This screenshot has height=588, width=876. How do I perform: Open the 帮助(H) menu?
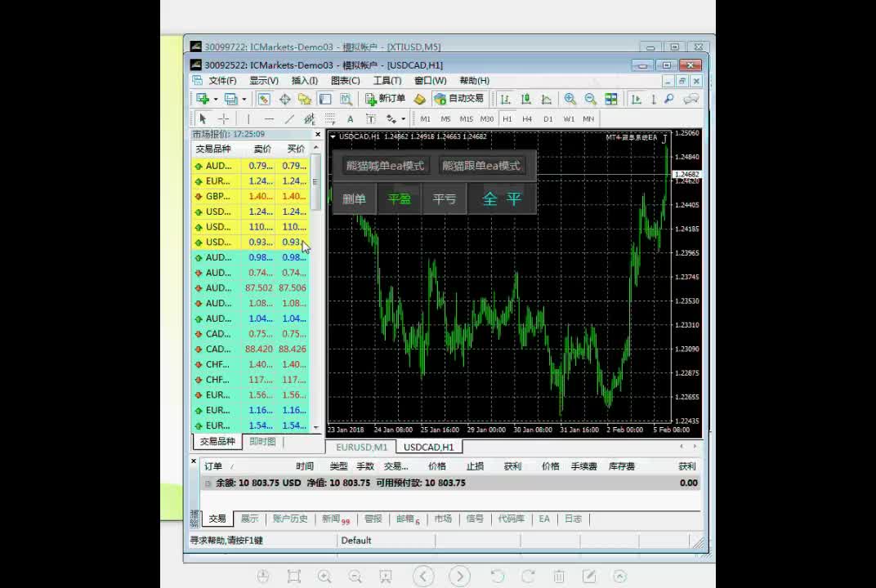(474, 80)
